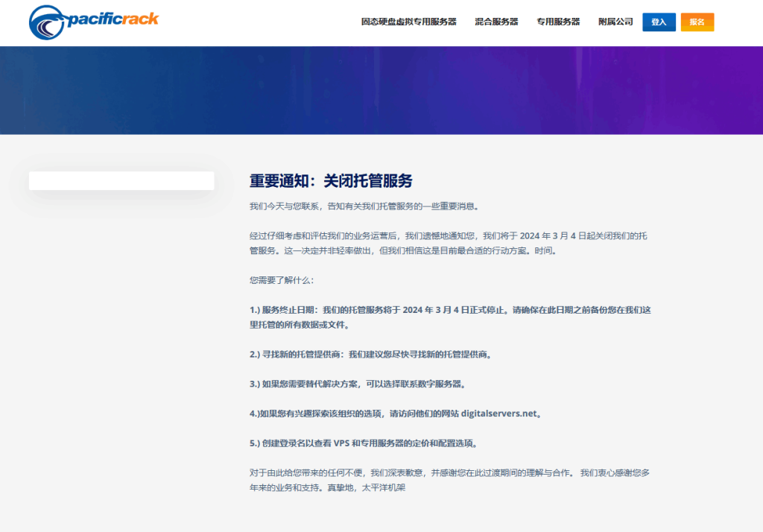Click item 2 about 寻找新的托管提供商
This screenshot has height=532, width=763.
370,355
